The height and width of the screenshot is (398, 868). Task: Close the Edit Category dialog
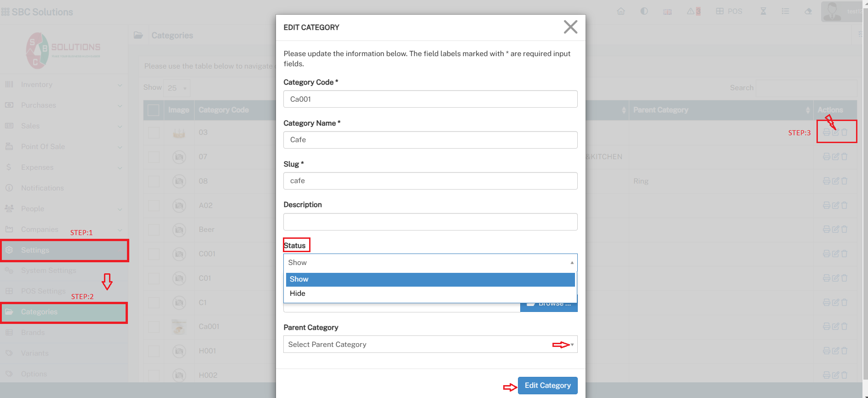570,27
